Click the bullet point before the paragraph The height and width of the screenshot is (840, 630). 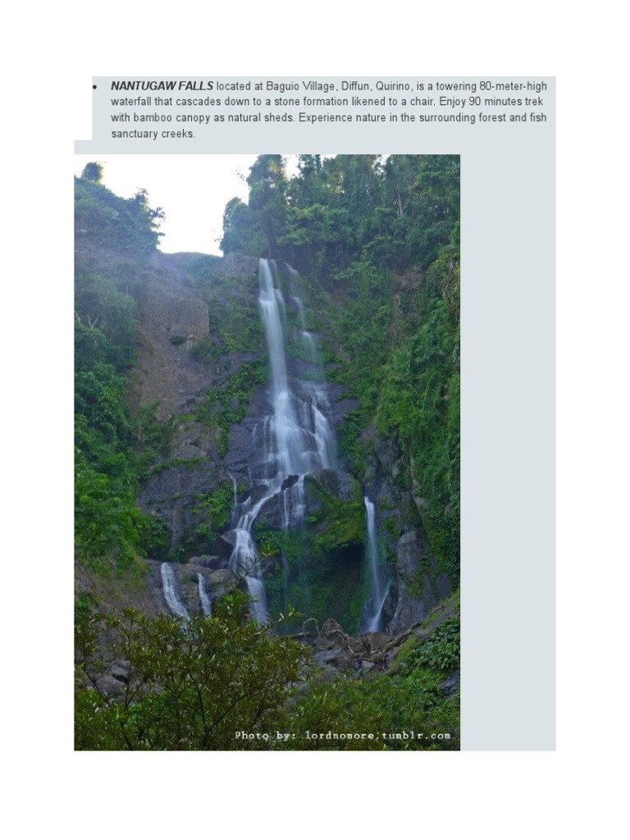click(94, 87)
